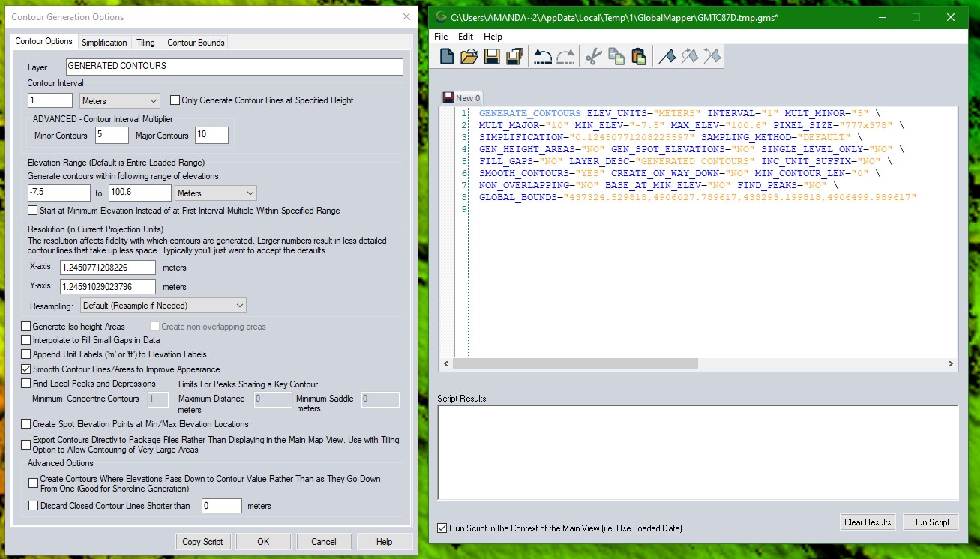Check Start at Minimum Elevation option
This screenshot has width=980, height=559.
coord(32,211)
